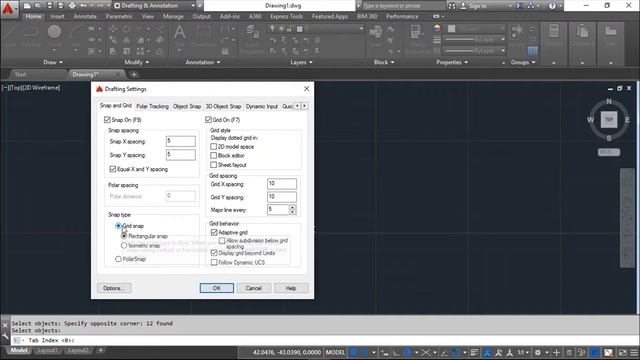Select the PolarSnap radio button
The width and height of the screenshot is (640, 360).
click(118, 259)
